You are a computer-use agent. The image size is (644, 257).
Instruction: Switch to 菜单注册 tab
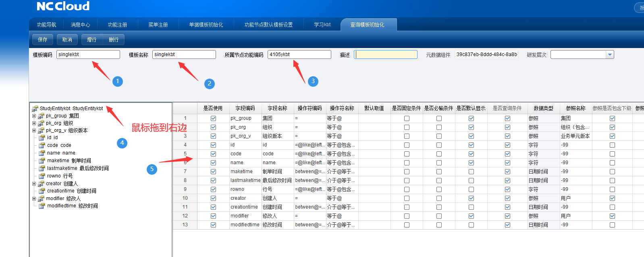point(158,25)
